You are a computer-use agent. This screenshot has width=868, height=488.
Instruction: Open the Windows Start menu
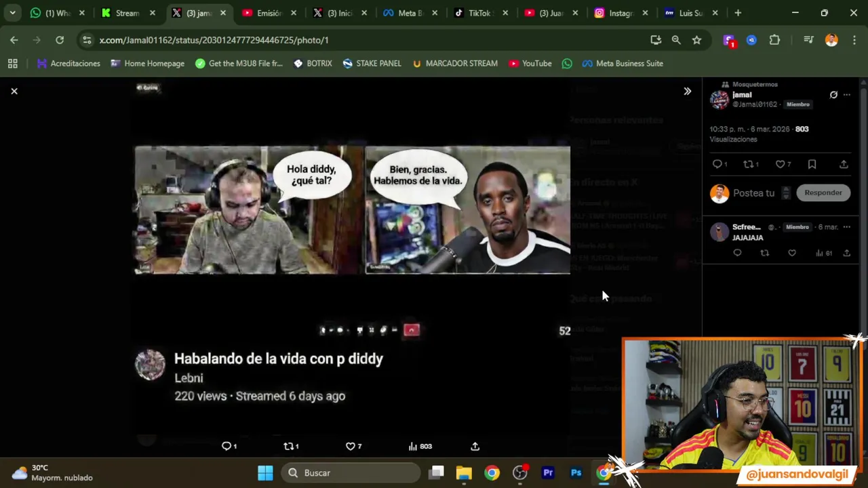[265, 472]
